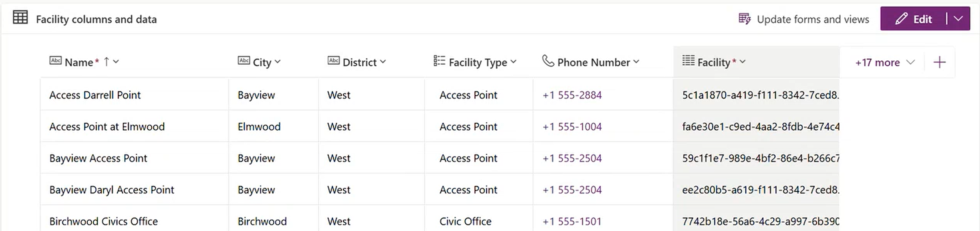Call phone link +1 555-2884
980x231 pixels.
[x=572, y=95]
